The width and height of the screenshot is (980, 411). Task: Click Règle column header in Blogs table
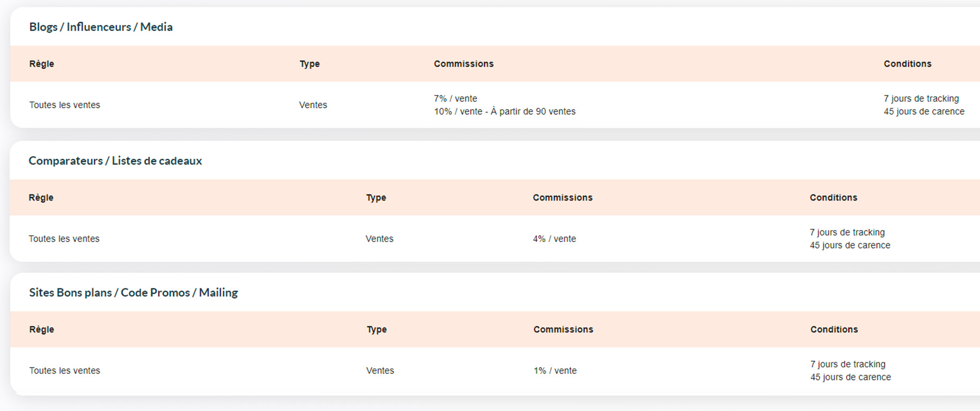click(42, 64)
